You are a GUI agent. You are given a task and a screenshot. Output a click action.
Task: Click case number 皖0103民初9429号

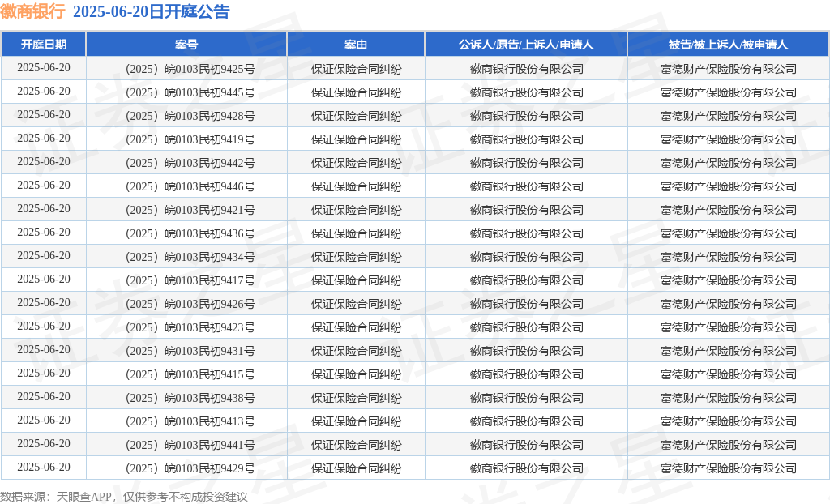click(210, 468)
